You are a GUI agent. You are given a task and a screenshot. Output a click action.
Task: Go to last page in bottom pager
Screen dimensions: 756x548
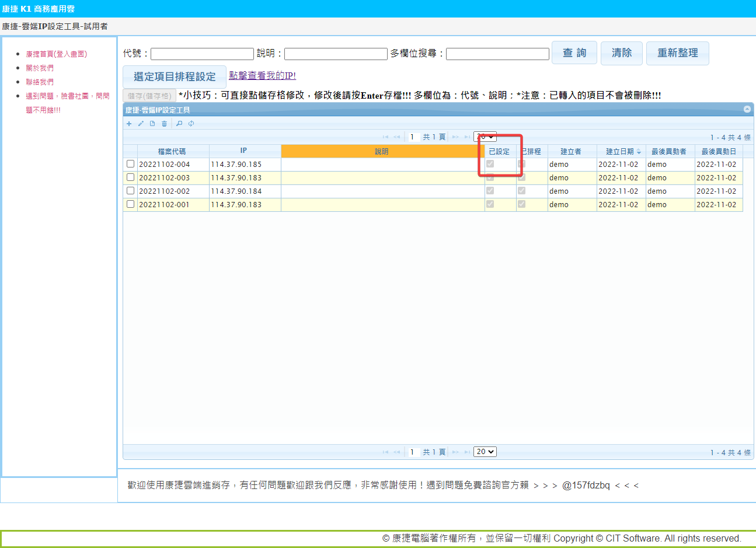[467, 452]
